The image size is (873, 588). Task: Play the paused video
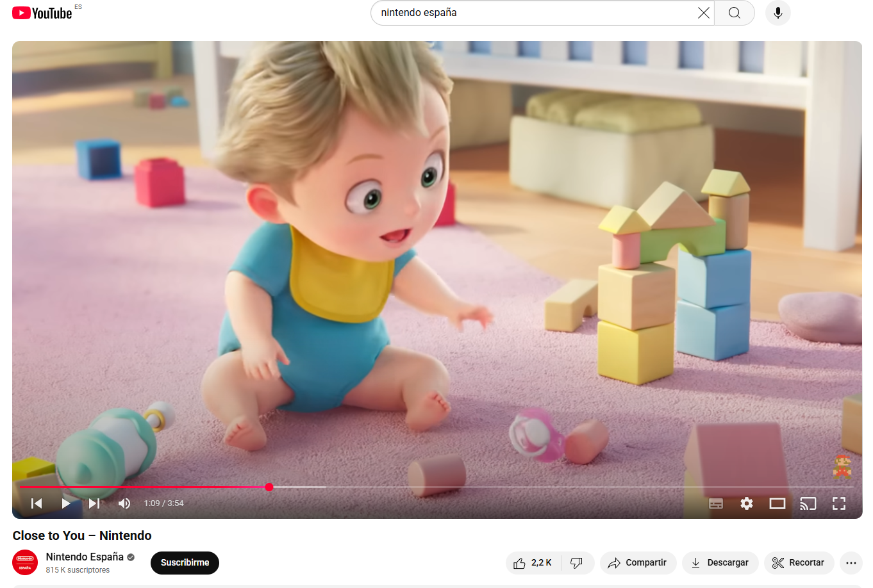coord(65,503)
